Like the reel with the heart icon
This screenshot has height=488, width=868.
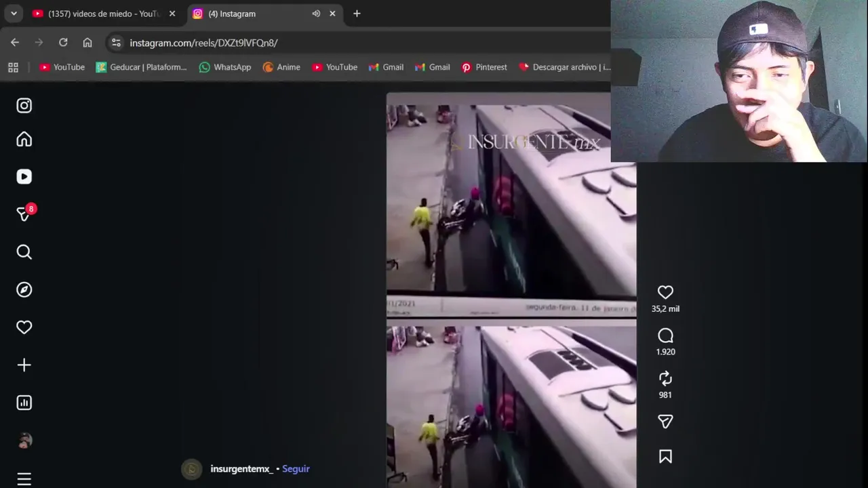point(665,292)
